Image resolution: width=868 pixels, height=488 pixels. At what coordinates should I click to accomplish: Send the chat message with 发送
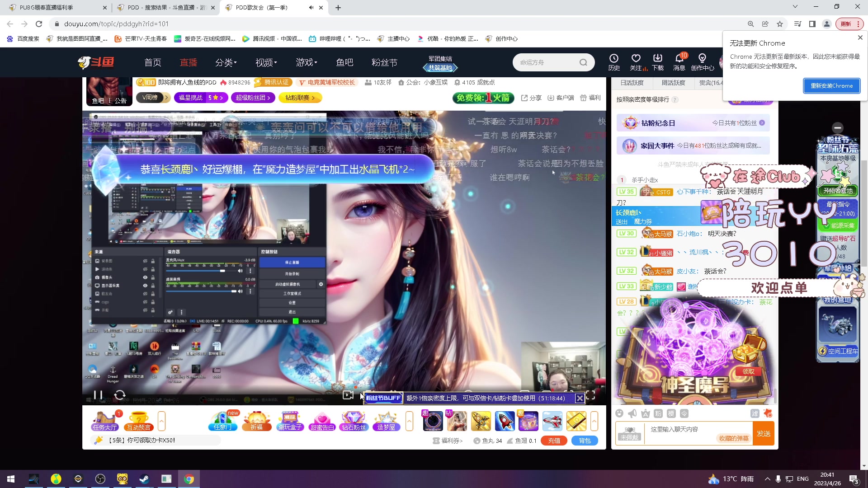(764, 433)
